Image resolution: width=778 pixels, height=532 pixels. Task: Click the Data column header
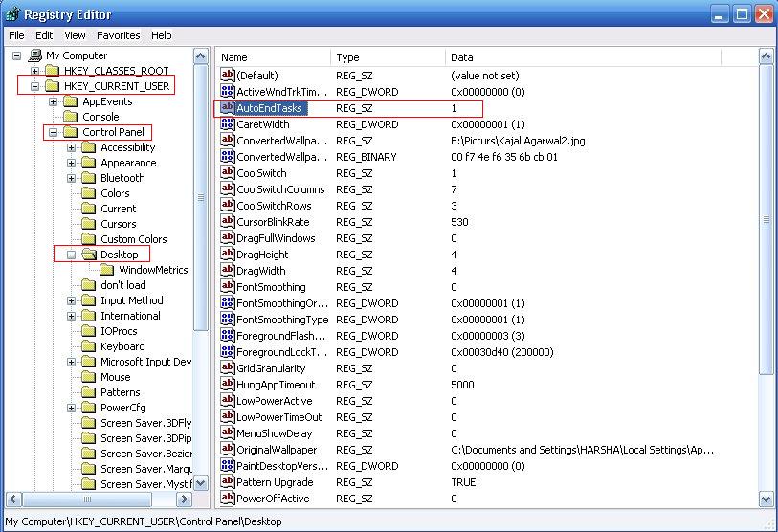tap(583, 57)
